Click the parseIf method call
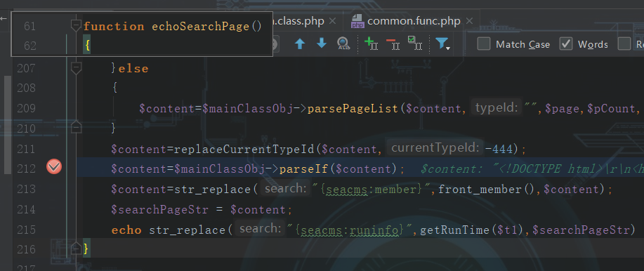This screenshot has height=271, width=644. pyautogui.click(x=303, y=168)
